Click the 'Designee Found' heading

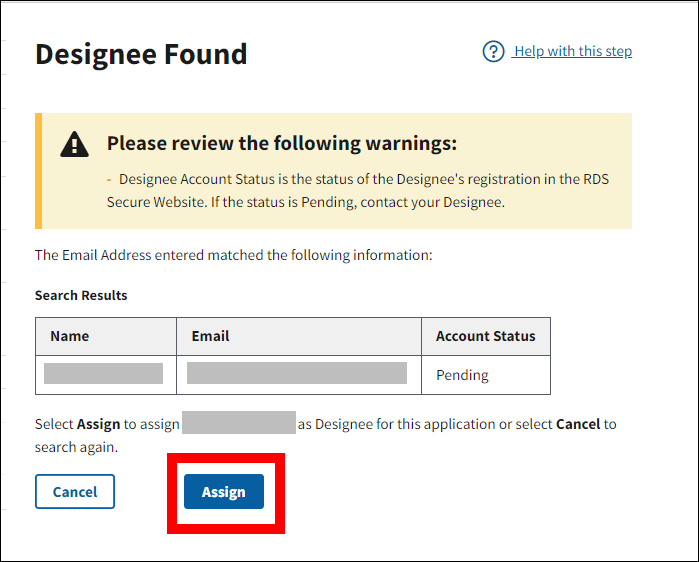[141, 54]
